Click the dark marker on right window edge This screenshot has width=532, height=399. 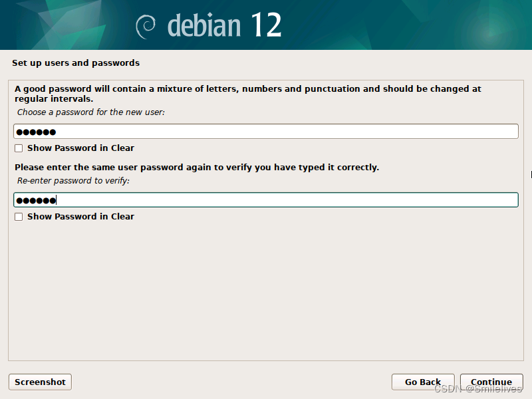(529, 175)
